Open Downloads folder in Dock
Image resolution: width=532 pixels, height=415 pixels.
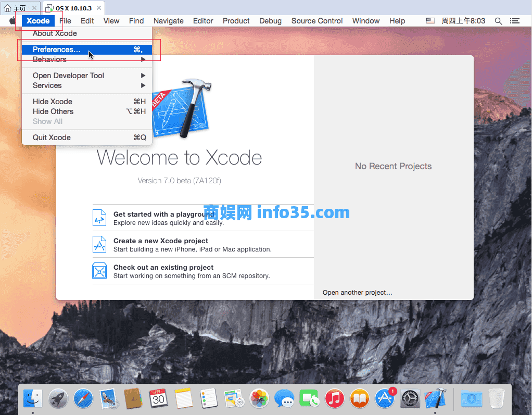(472, 398)
